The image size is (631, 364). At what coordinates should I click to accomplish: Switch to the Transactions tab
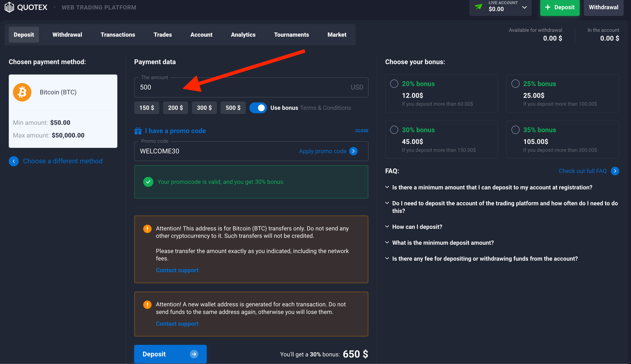(x=118, y=35)
